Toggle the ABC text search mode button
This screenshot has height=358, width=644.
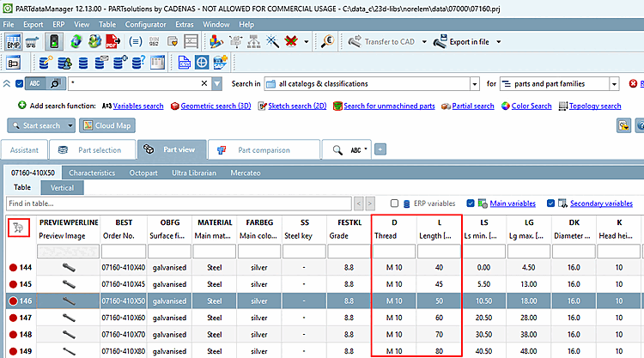point(35,83)
